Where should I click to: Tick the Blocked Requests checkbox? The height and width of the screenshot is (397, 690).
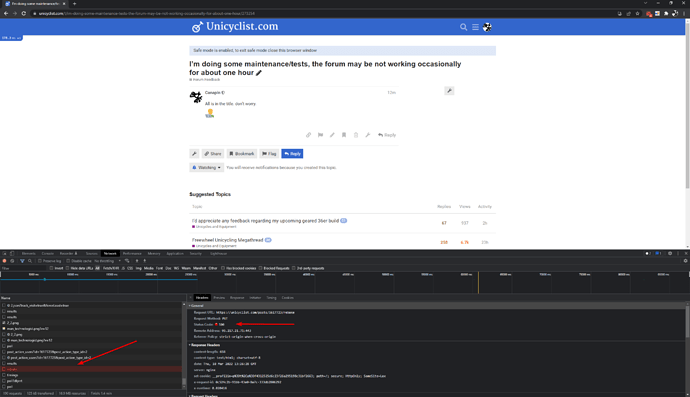pyautogui.click(x=261, y=268)
